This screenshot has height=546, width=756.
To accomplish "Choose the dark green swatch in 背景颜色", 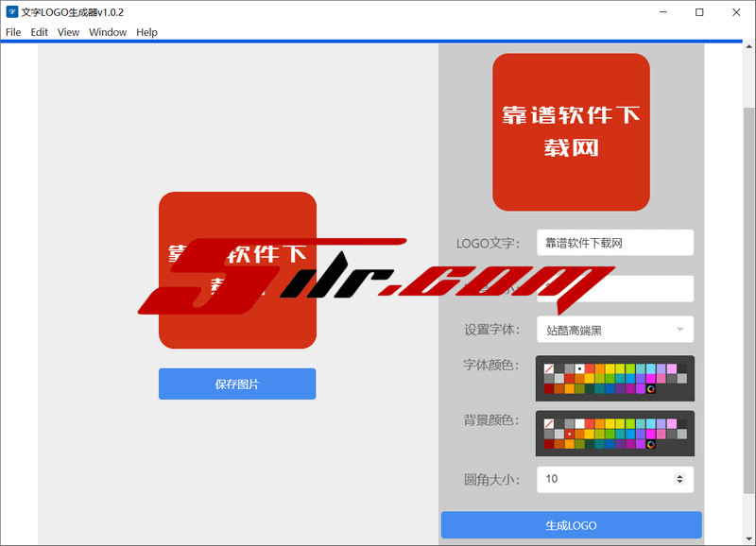I will tap(590, 444).
